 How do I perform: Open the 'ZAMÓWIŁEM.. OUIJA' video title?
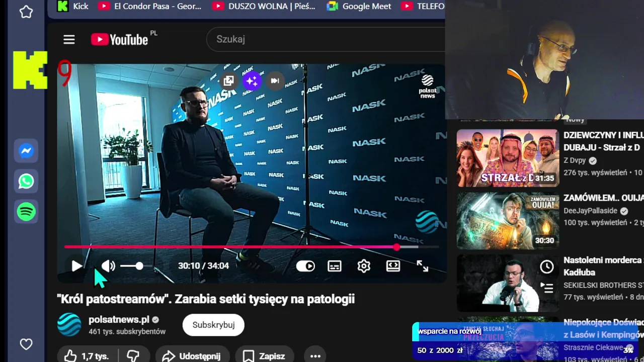click(x=603, y=198)
